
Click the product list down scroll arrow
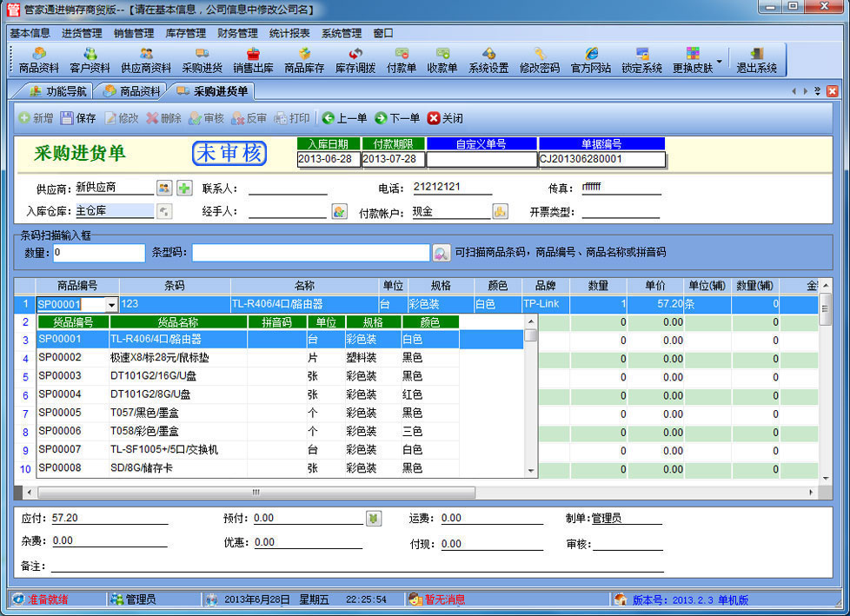tap(531, 470)
